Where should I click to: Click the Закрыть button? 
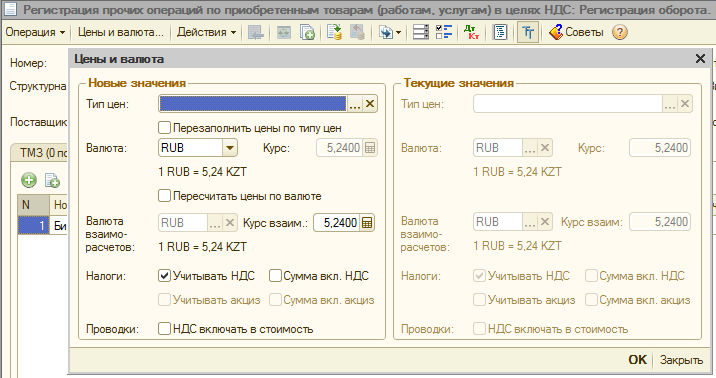[681, 360]
